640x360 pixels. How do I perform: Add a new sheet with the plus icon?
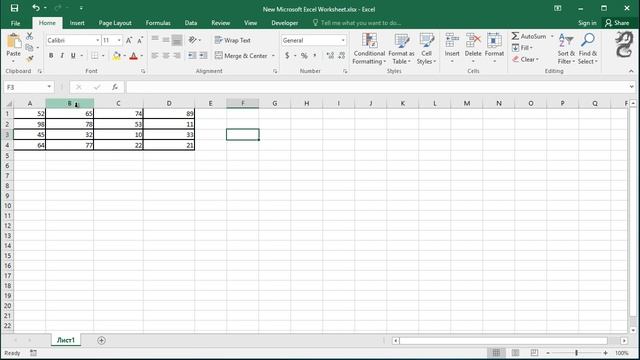pos(101,340)
